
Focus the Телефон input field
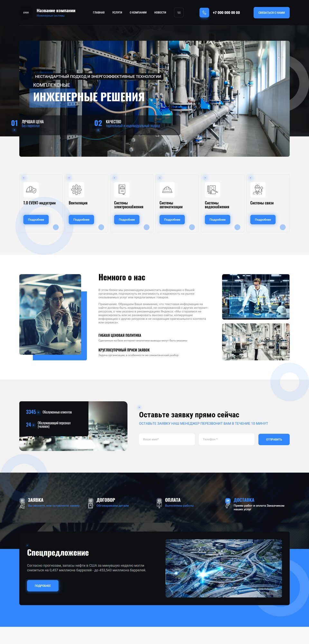pyautogui.click(x=227, y=439)
